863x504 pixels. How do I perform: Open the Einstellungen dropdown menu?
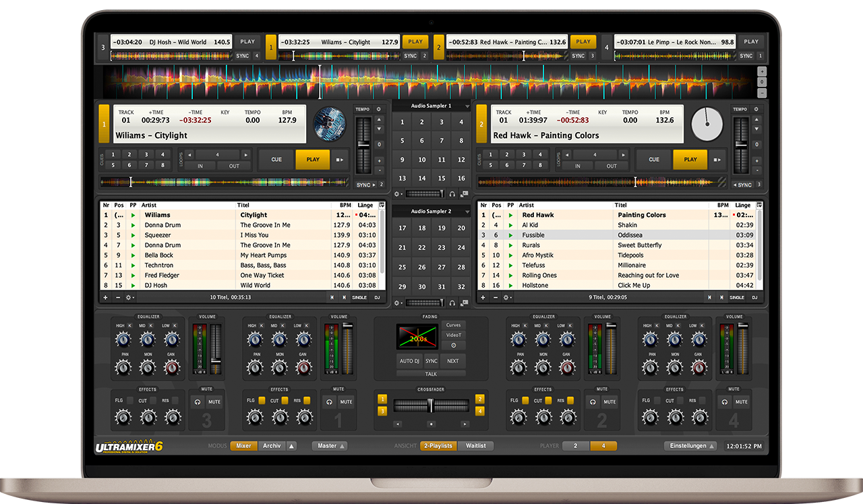tap(690, 446)
